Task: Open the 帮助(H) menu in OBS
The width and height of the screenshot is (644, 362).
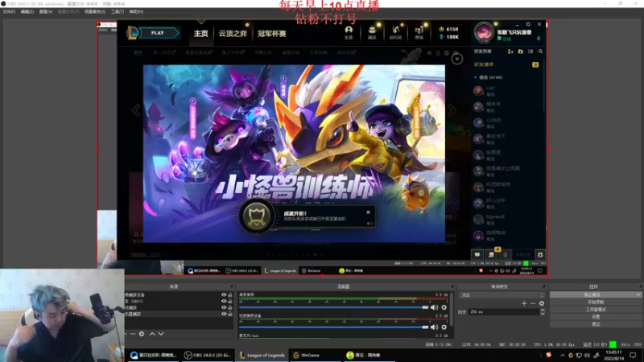Action: pyautogui.click(x=136, y=12)
